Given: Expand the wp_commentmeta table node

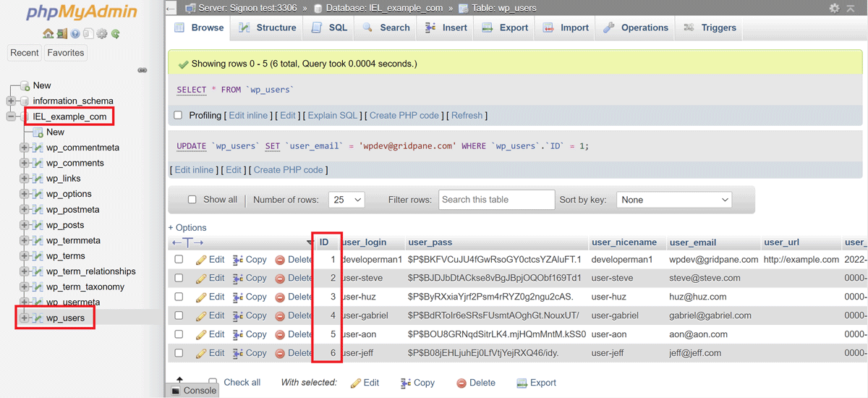Looking at the screenshot, I should coord(25,148).
